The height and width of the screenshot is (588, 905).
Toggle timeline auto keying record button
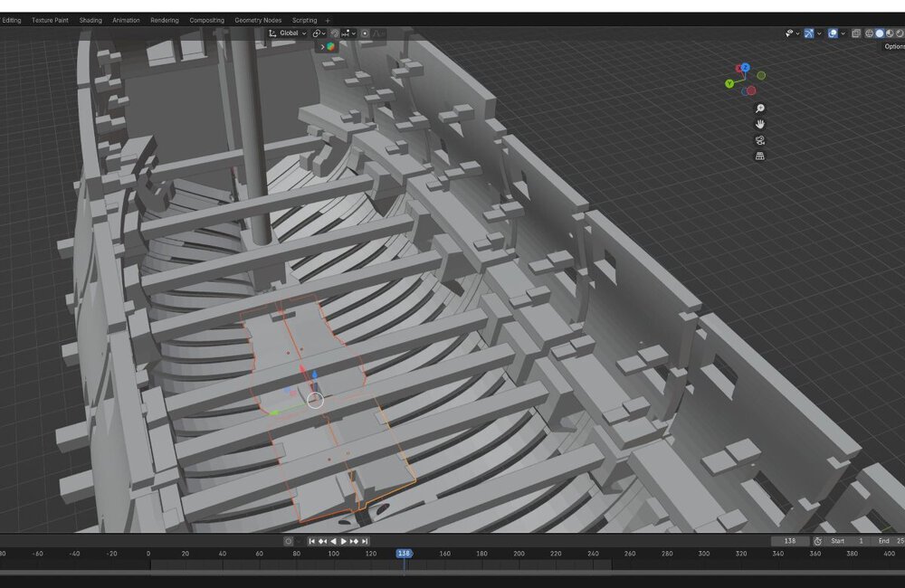289,541
